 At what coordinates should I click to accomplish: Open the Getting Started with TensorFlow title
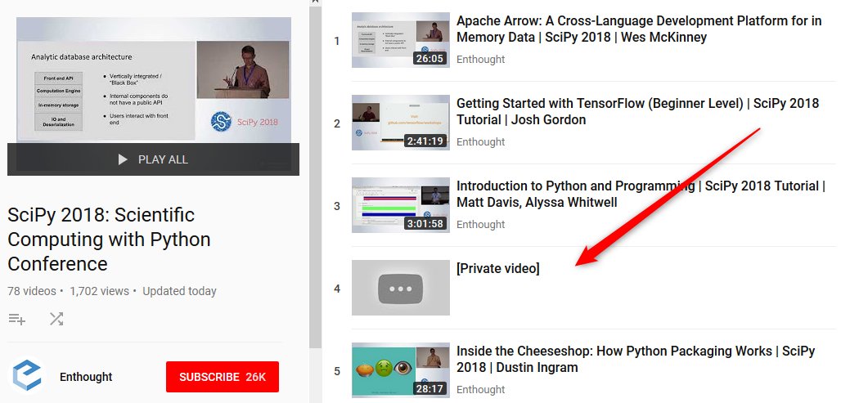[x=637, y=112]
